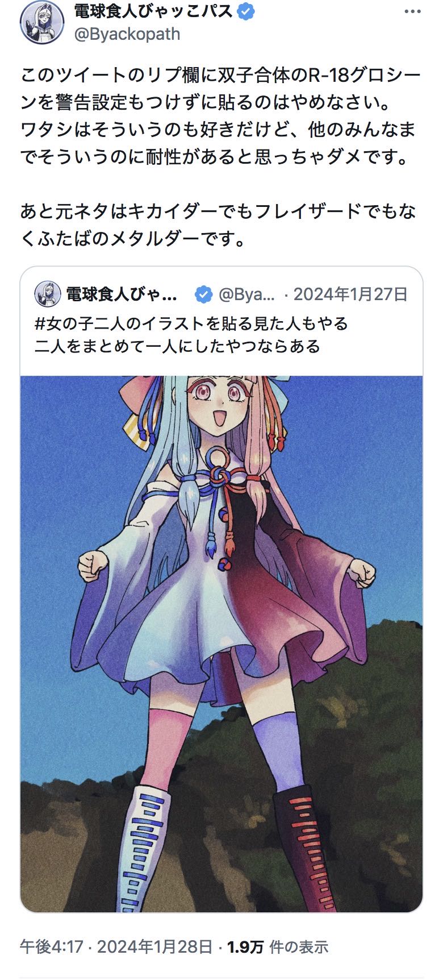
Task: Click the 2024年1月28日 post date
Action: pyautogui.click(x=154, y=946)
